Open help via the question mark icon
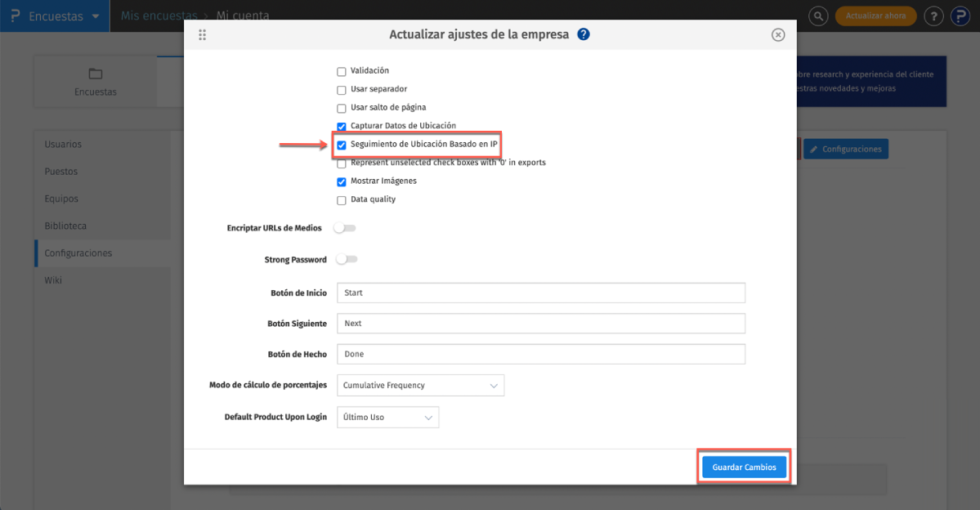The image size is (980, 510). 933,16
